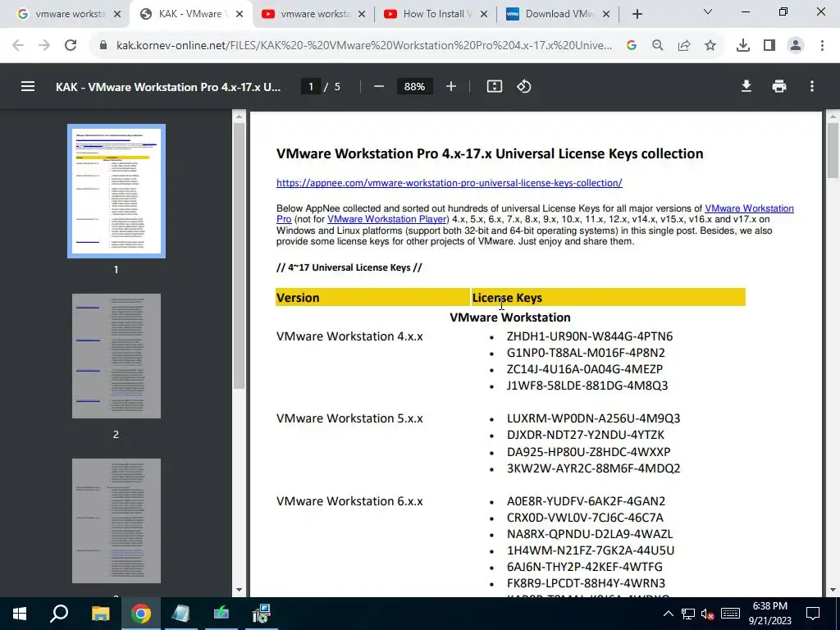Open Windows Start menu

(x=20, y=614)
